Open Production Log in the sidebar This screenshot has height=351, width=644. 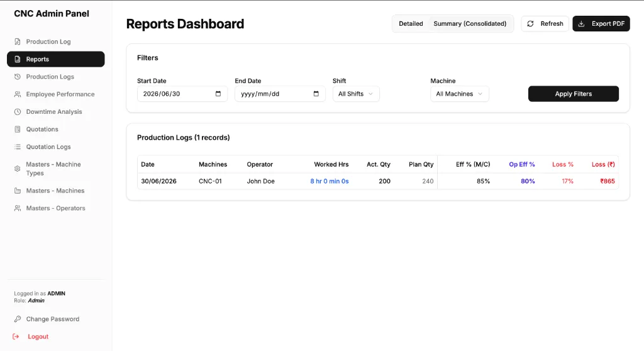pos(56,42)
